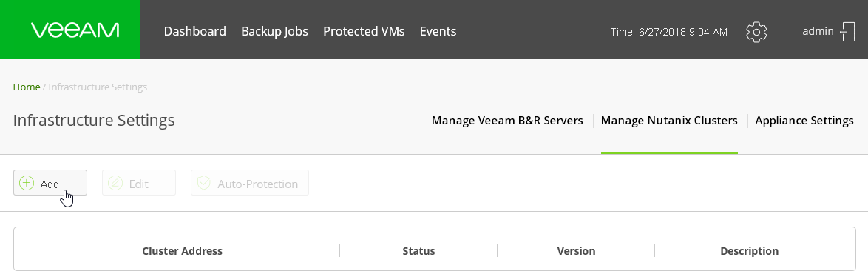Click the logout door icon
868x274 pixels.
pos(847,32)
